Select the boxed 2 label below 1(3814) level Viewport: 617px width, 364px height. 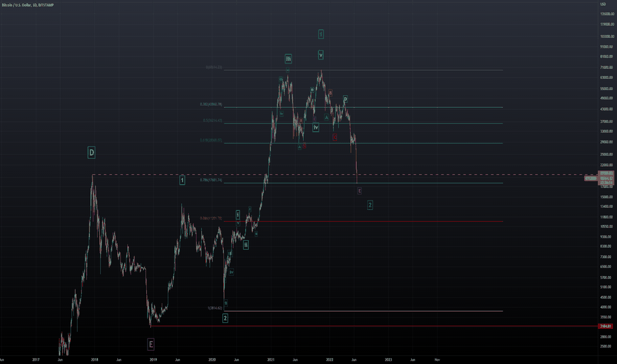pos(225,318)
